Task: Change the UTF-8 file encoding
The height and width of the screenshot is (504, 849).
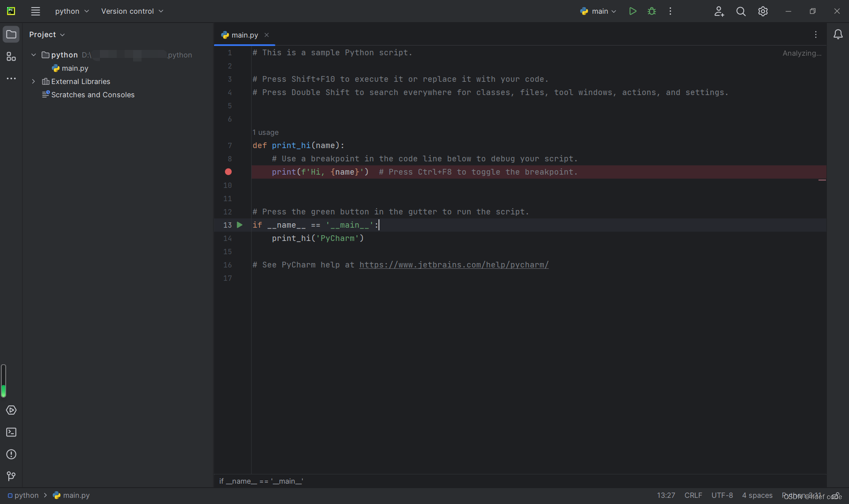Action: [722, 495]
